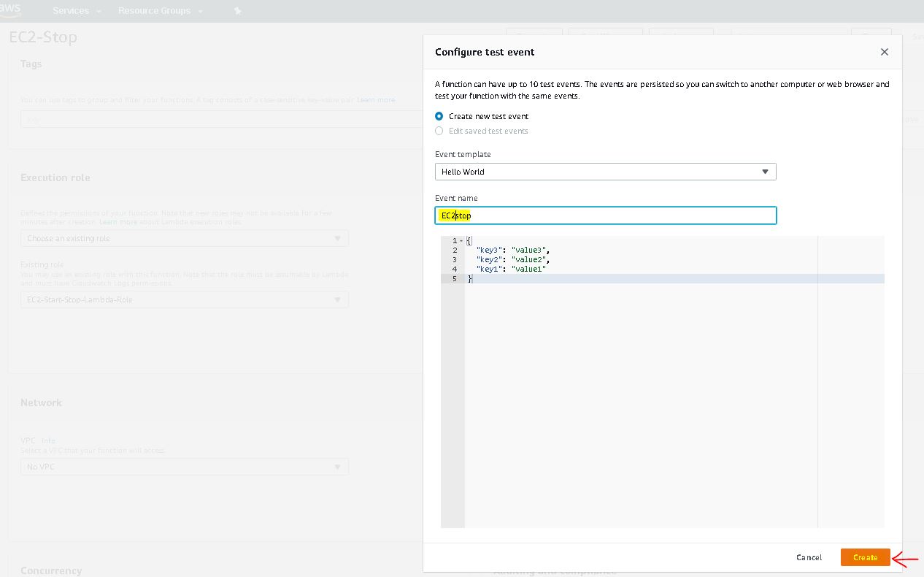Click the Learn more link under Tags
Screen dimensions: 924x577
pyautogui.click(x=376, y=99)
